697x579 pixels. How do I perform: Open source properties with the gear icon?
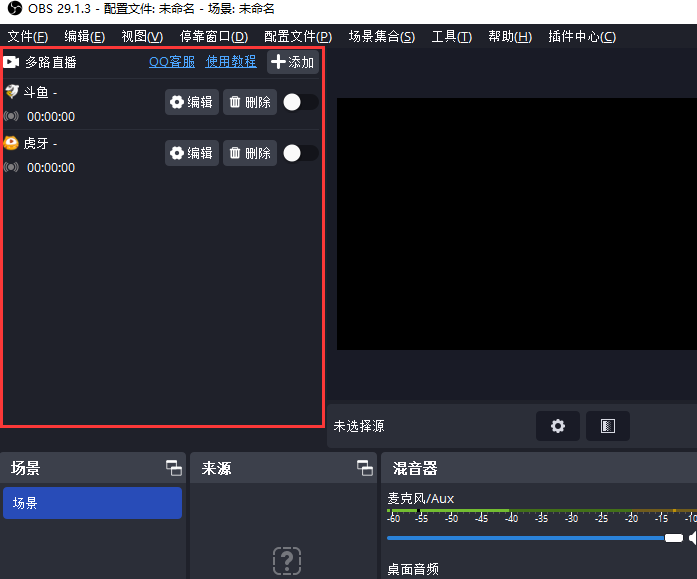point(557,426)
